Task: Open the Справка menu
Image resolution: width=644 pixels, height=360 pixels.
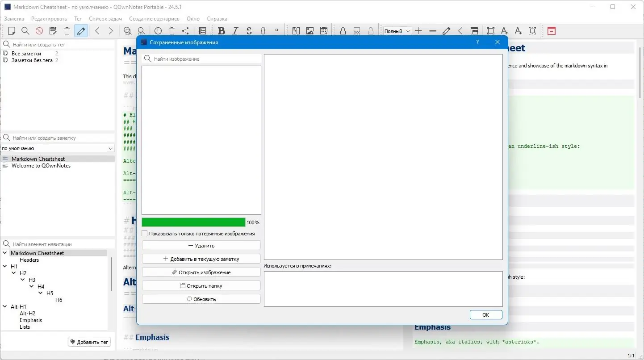Action: tap(217, 19)
